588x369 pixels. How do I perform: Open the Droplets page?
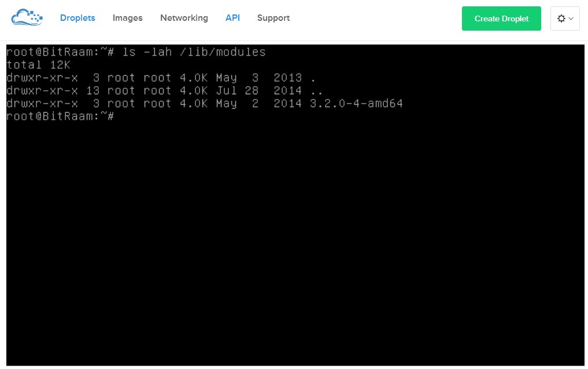coord(77,18)
